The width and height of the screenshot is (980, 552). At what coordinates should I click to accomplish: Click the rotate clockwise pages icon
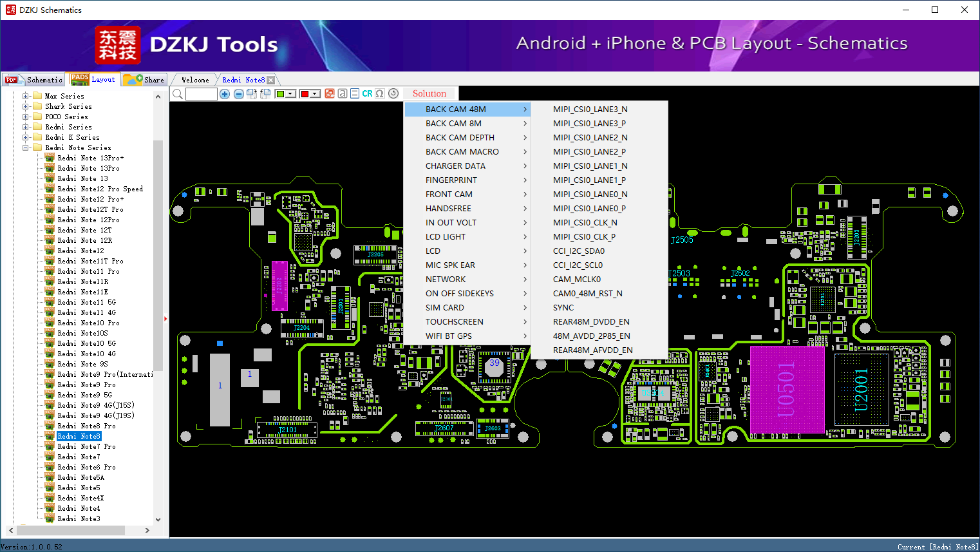[252, 94]
